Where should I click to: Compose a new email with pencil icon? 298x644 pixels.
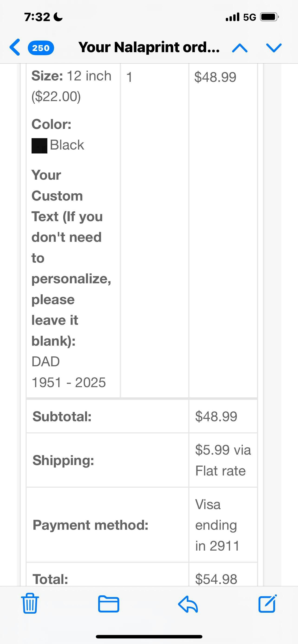click(267, 603)
